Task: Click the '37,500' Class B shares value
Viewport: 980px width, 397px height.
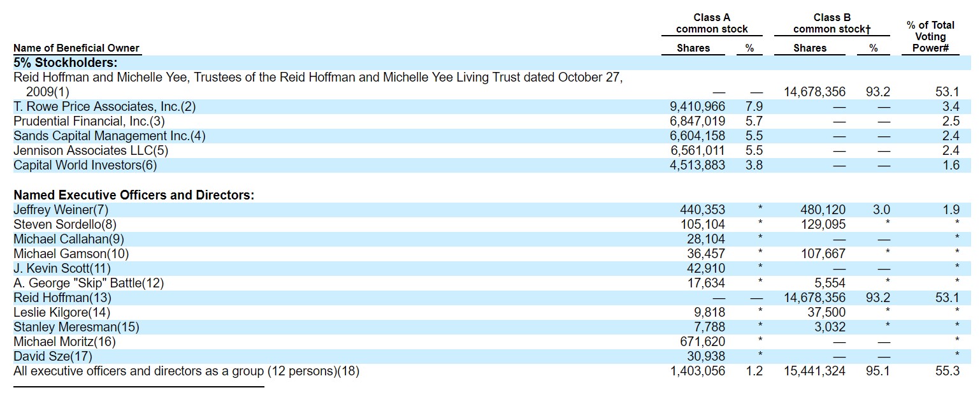Action: (x=827, y=312)
